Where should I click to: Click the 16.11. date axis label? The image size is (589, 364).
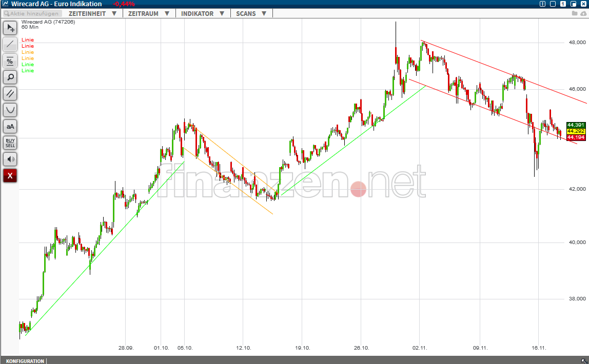pyautogui.click(x=539, y=348)
